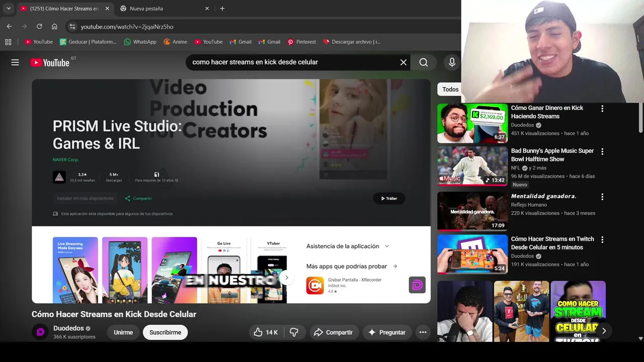This screenshot has height=362, width=644.
Task: Open Geducar Plataforma bookmark
Action: tap(88, 42)
